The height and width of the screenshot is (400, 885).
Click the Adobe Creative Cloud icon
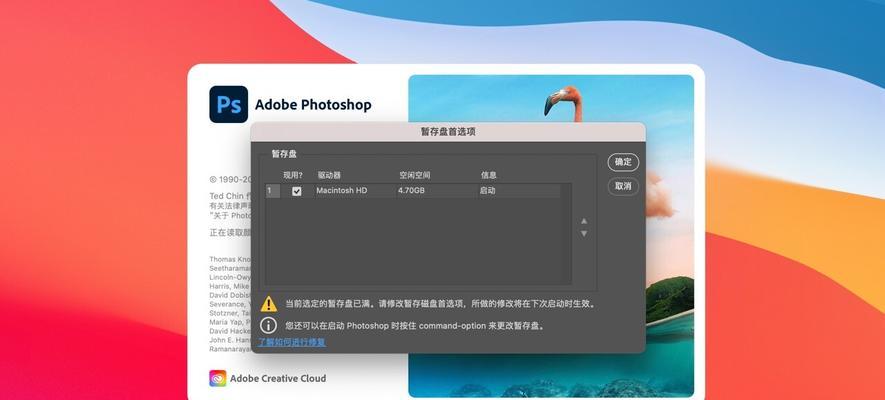pos(217,378)
